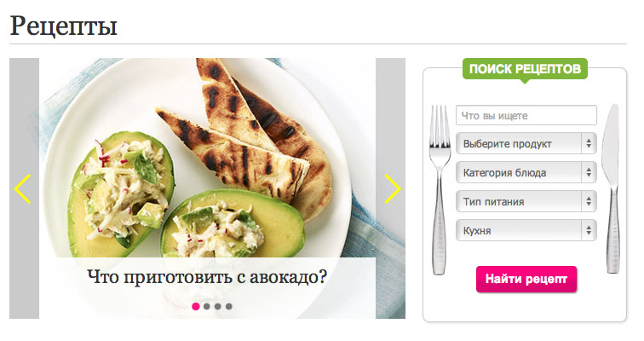Open the Выберите продукт dropdown

526,143
